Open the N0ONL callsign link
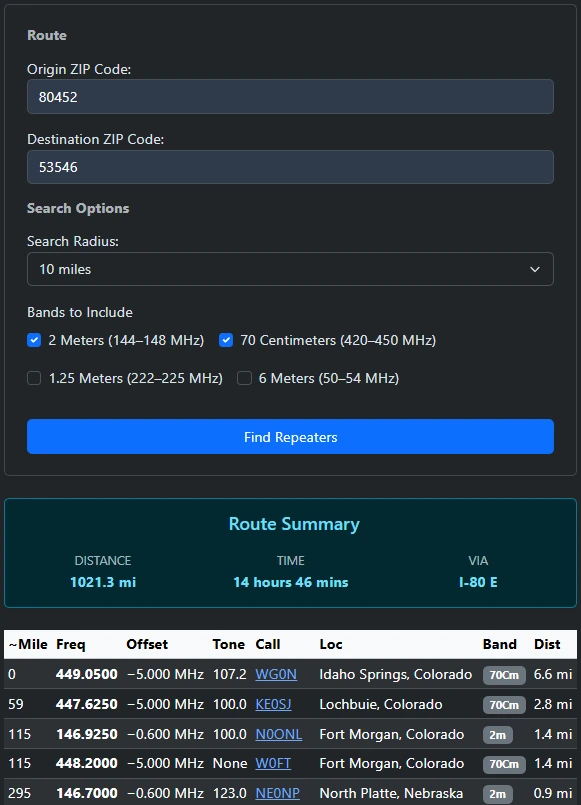Screen dimensions: 581x805 [x=278, y=734]
